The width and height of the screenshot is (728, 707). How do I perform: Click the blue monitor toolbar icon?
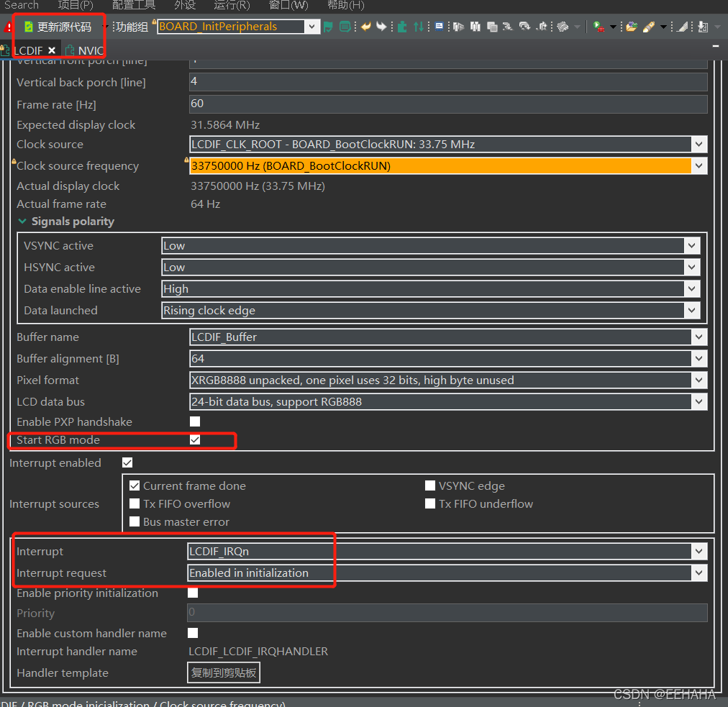click(x=439, y=27)
